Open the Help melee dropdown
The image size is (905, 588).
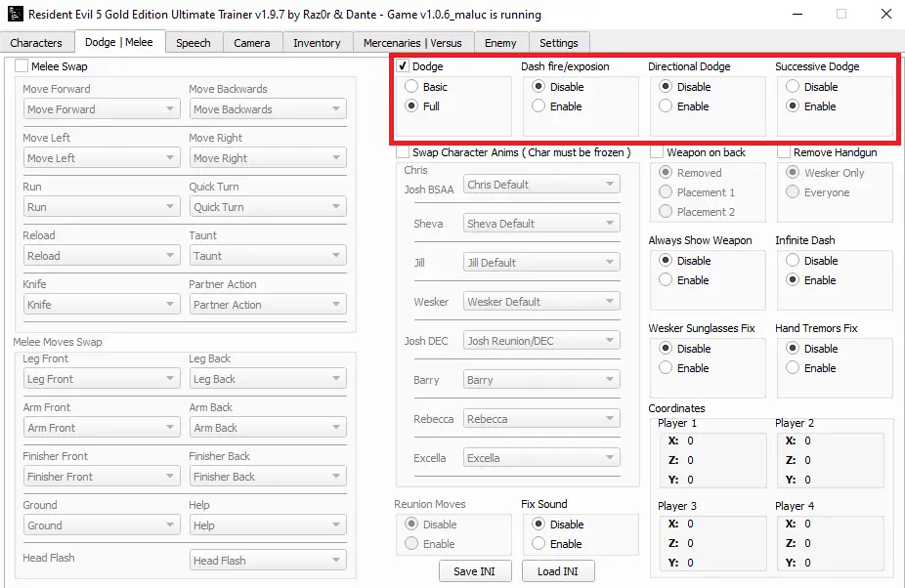[268, 525]
